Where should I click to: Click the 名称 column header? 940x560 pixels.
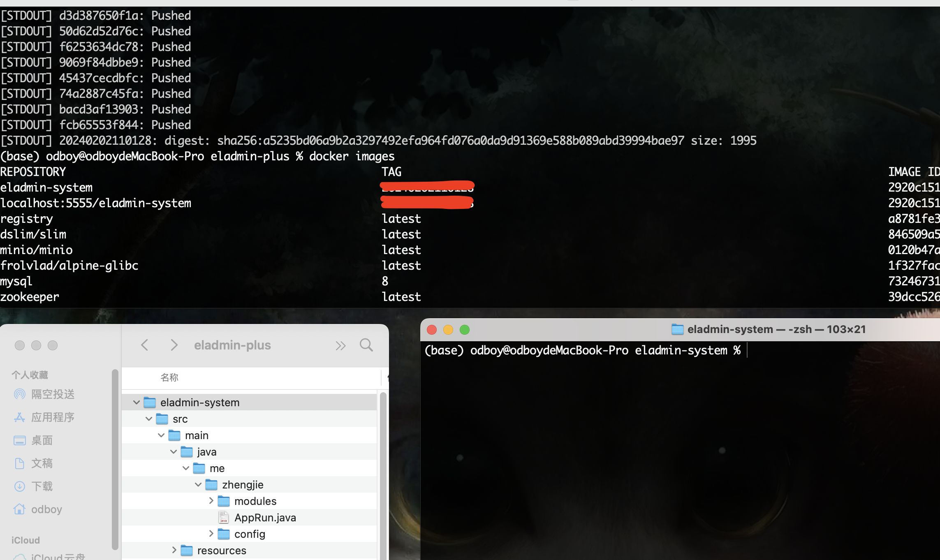pos(169,377)
